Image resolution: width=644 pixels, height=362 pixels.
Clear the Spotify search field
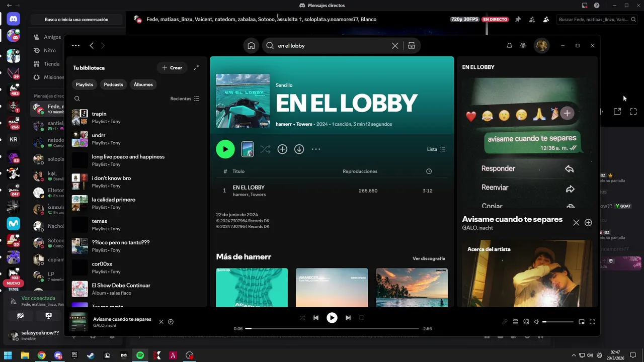[395, 46]
